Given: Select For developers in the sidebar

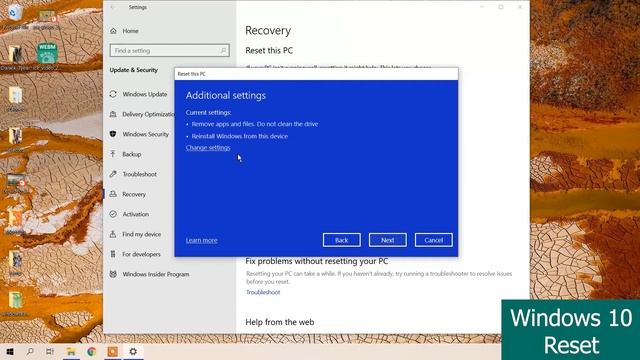Looking at the screenshot, I should pos(141,254).
